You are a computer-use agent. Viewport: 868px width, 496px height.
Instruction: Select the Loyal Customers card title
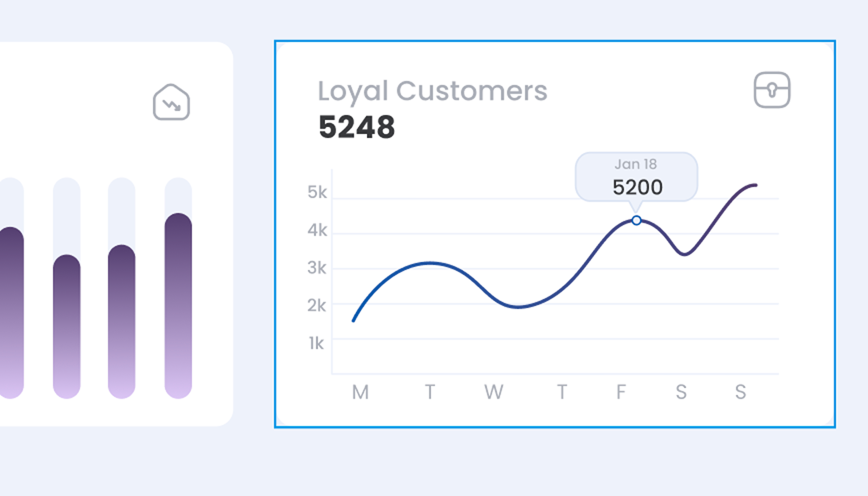coord(432,91)
